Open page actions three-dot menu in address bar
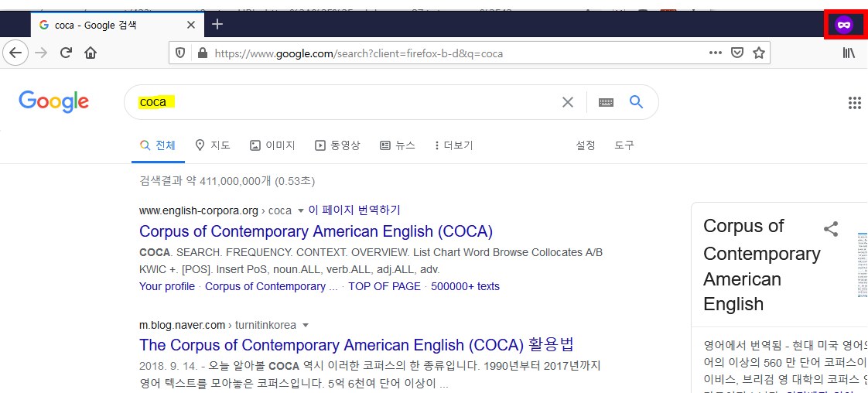This screenshot has width=868, height=393. [716, 53]
